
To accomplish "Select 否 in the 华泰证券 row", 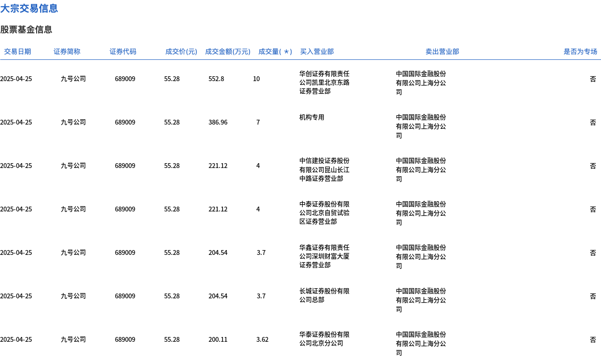I will click(x=593, y=339).
